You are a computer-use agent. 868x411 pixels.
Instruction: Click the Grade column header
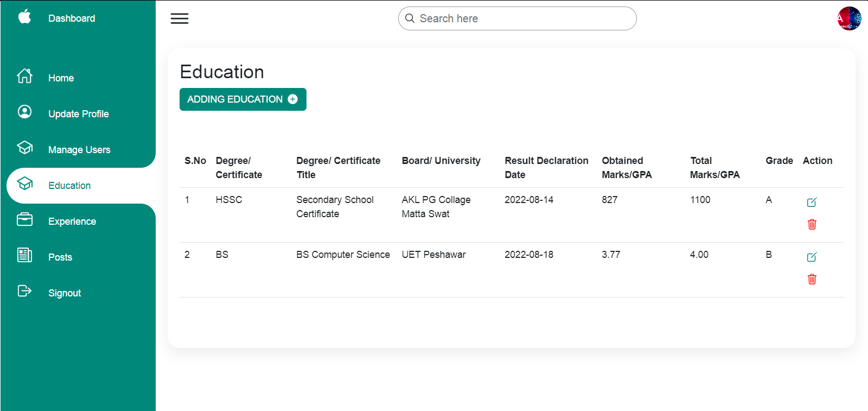779,161
